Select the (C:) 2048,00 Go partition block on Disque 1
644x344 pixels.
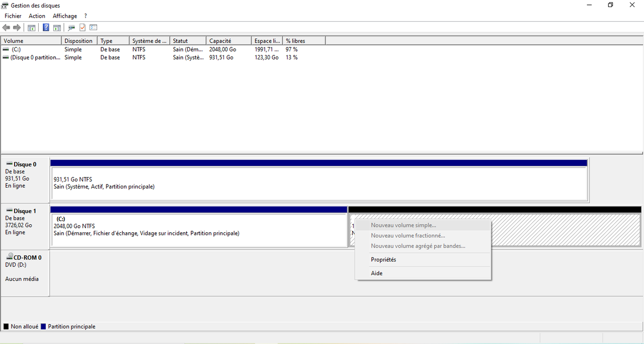click(x=199, y=230)
